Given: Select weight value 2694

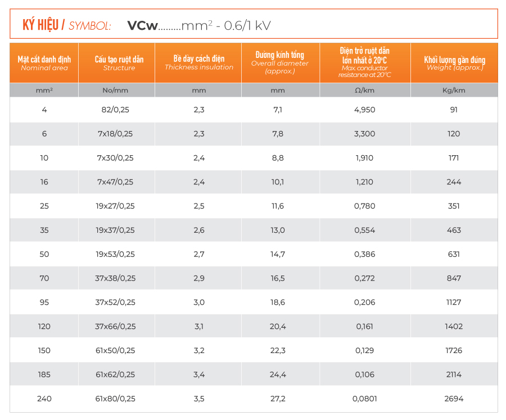Looking at the screenshot, I should pos(454,399).
